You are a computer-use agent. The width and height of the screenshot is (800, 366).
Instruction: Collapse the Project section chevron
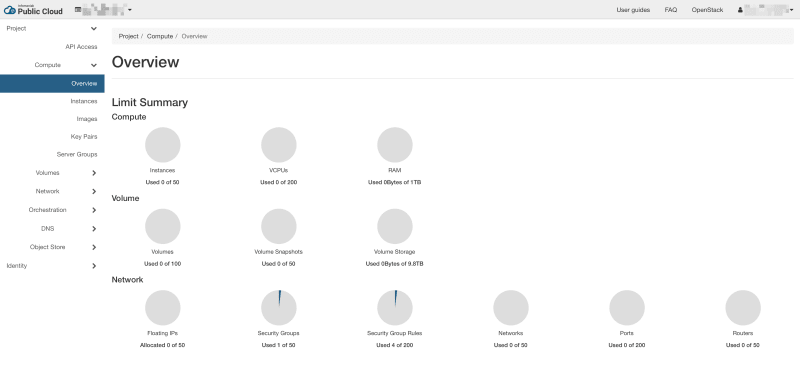(93, 29)
